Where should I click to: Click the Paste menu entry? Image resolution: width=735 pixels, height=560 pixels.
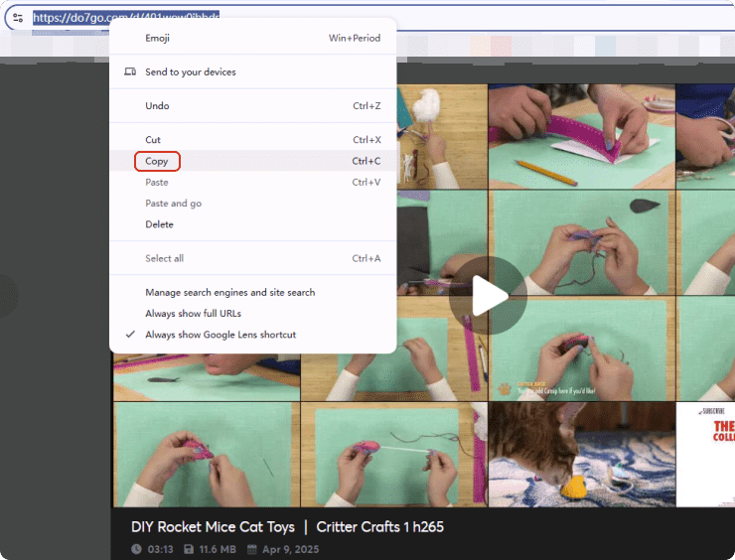157,183
